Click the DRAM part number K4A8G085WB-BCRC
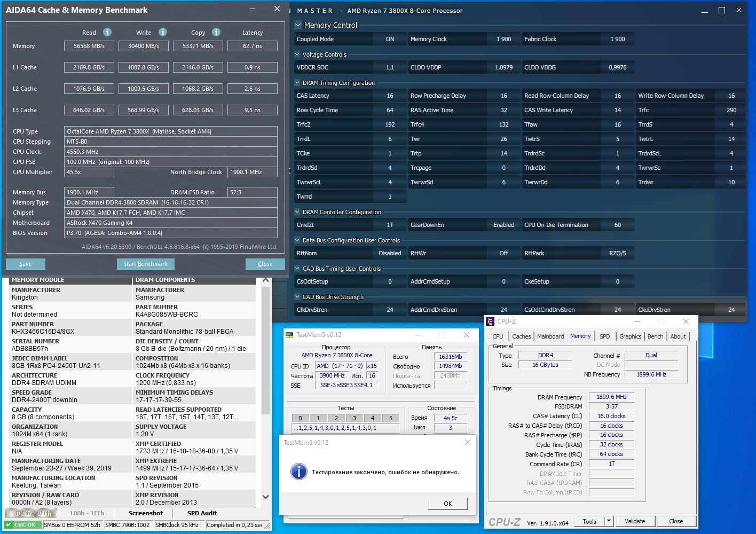 [167, 315]
